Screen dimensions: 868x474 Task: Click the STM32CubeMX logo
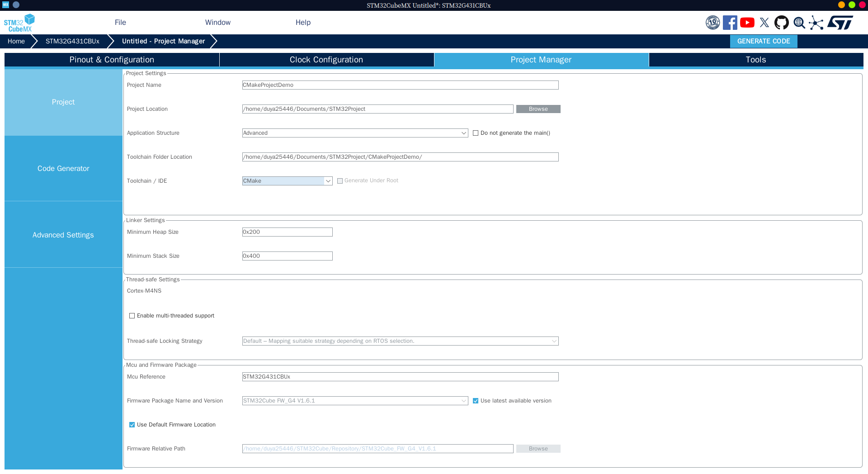19,23
